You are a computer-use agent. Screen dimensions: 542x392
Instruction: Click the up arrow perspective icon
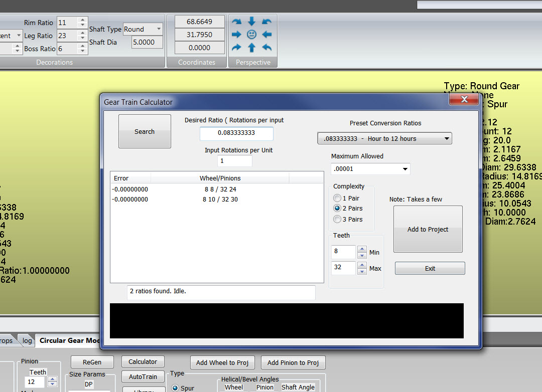click(252, 48)
